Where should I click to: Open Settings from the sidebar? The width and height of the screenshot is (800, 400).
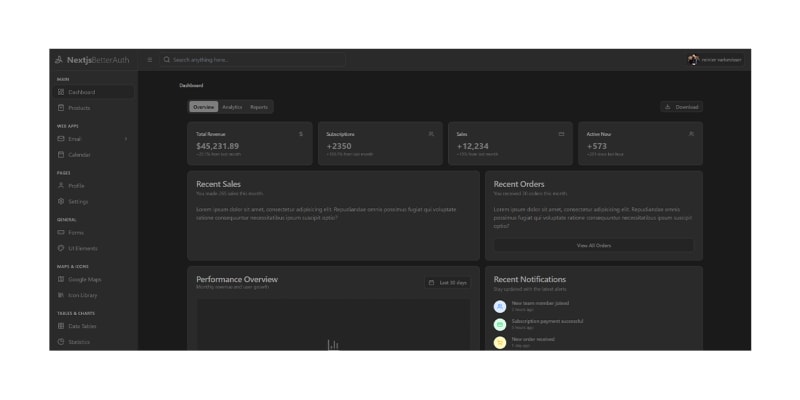(x=78, y=201)
